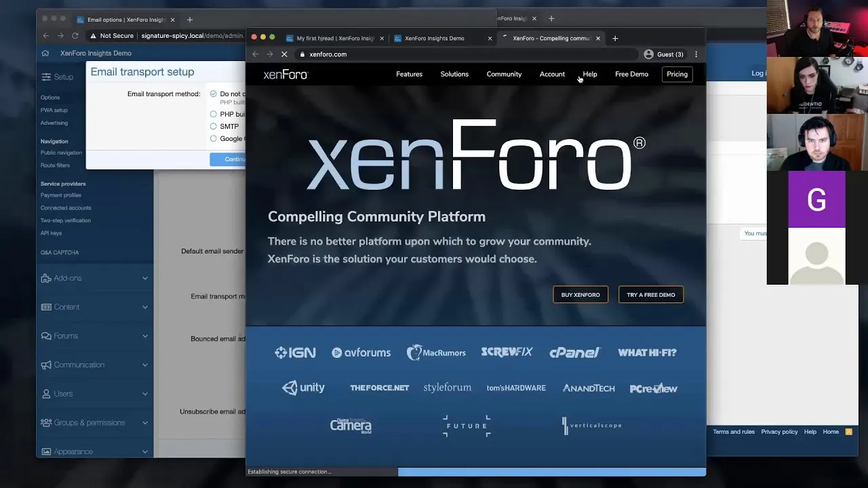Open Connected accounts in admin sidebar
Screen dimensions: 868x488
65,208
